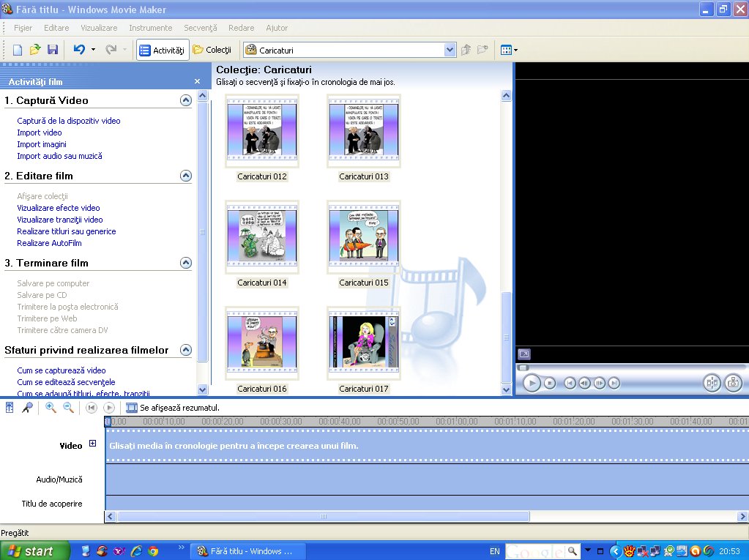749x560 pixels.
Task: Jump forward to end in preview monitor
Action: tap(614, 383)
